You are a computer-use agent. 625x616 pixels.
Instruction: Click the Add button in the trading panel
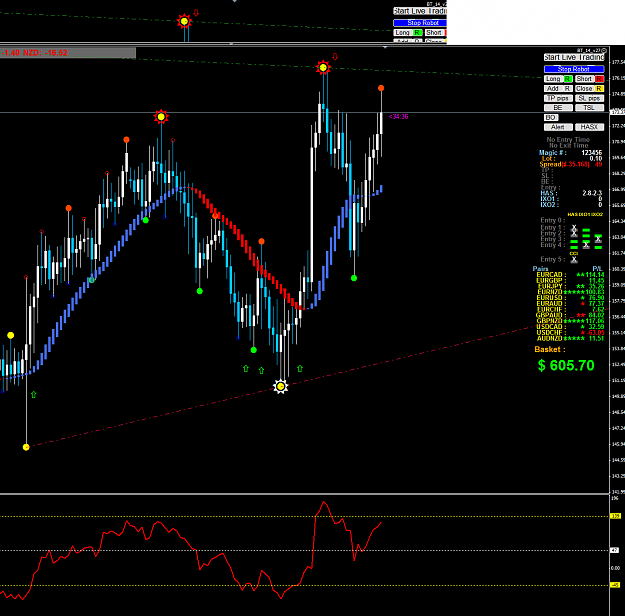[553, 89]
